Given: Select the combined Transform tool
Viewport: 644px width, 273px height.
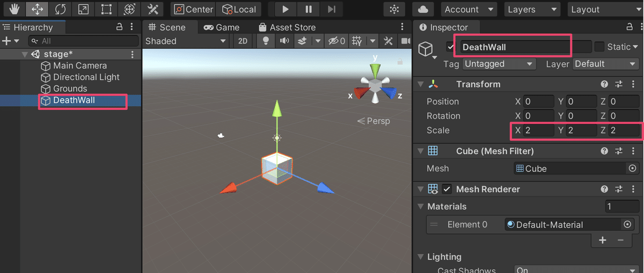Looking at the screenshot, I should coord(129,9).
